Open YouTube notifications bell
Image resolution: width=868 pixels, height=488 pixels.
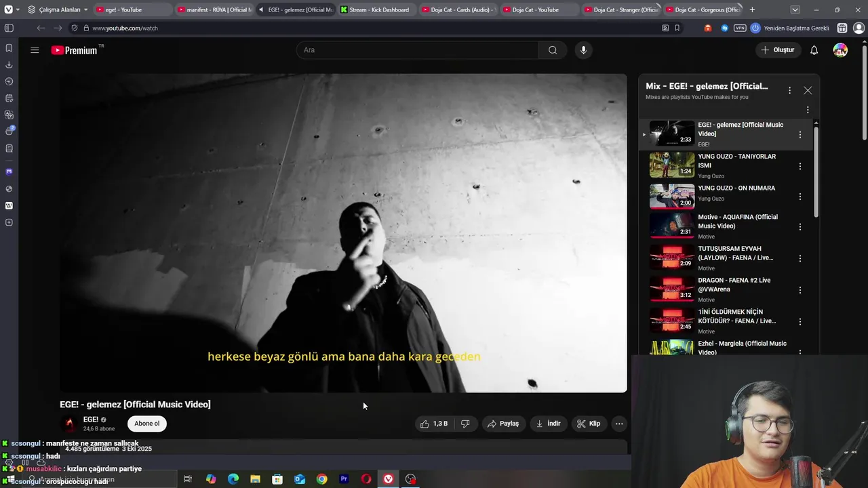point(814,50)
